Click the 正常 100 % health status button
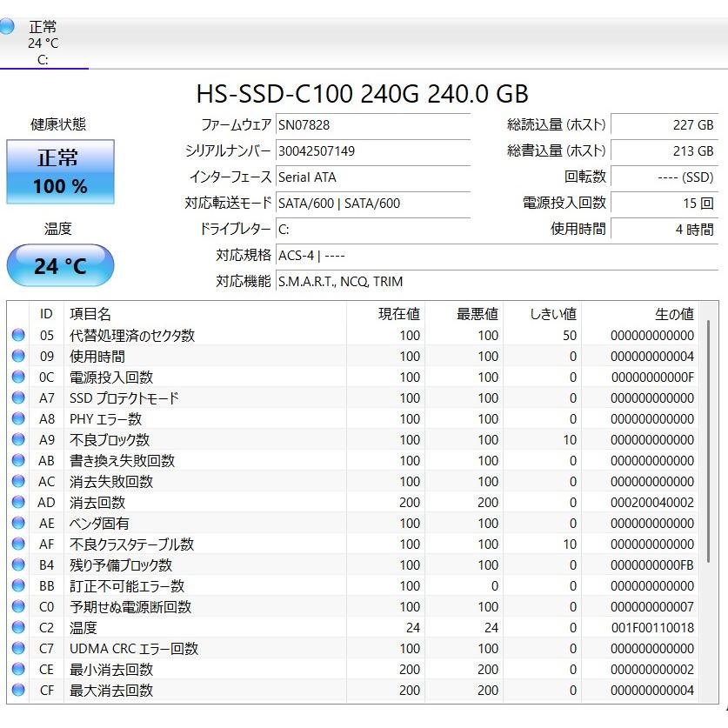 coord(60,172)
